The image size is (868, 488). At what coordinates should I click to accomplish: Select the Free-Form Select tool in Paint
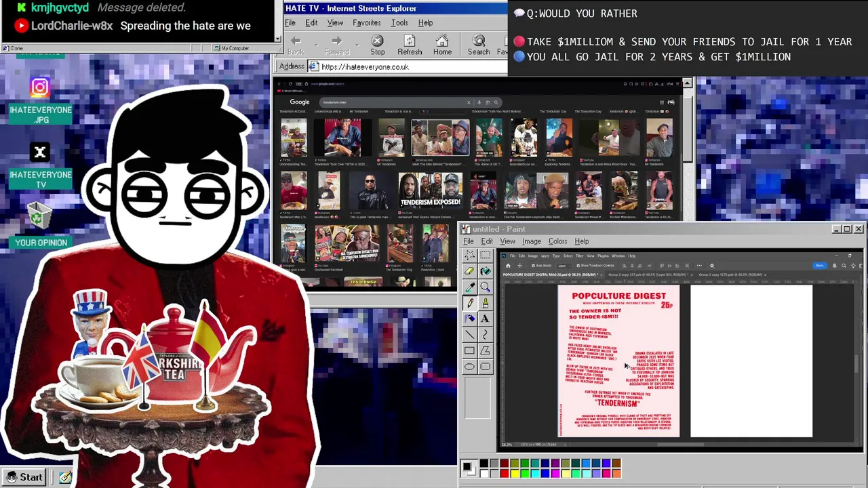tap(469, 255)
